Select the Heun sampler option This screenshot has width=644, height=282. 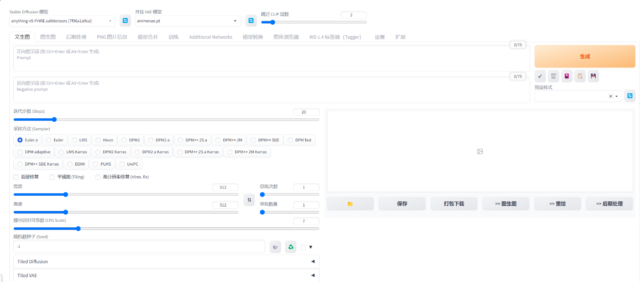click(104, 140)
